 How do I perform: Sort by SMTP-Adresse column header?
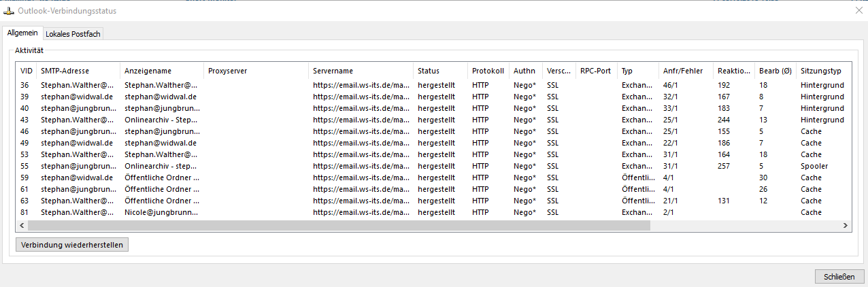click(79, 71)
